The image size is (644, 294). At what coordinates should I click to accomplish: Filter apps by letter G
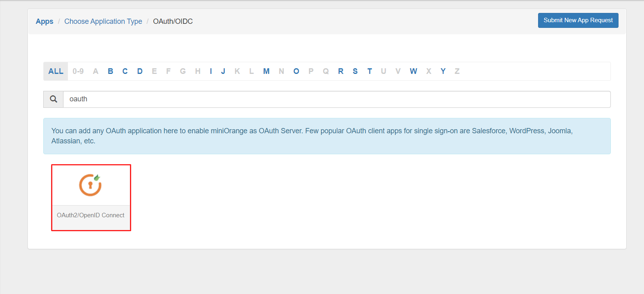[183, 71]
